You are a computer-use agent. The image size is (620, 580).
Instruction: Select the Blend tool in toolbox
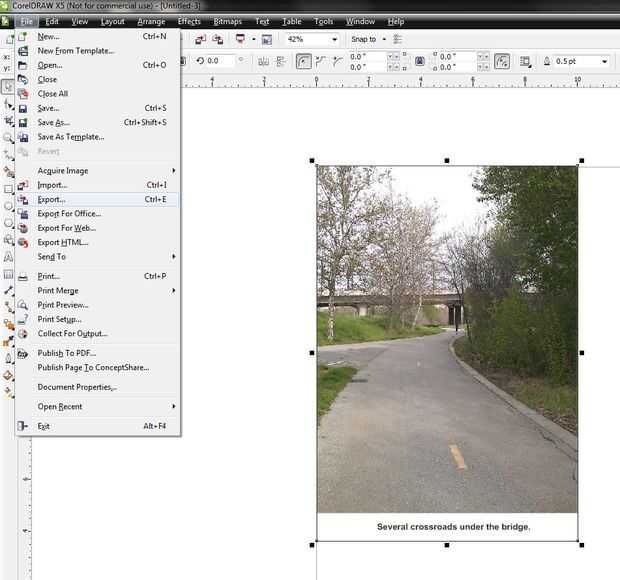point(8,325)
